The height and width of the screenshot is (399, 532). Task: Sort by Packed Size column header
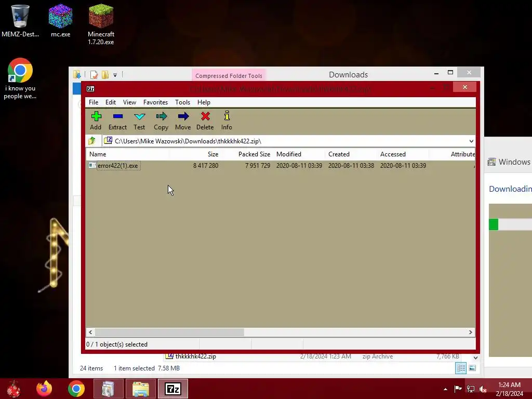click(247, 154)
